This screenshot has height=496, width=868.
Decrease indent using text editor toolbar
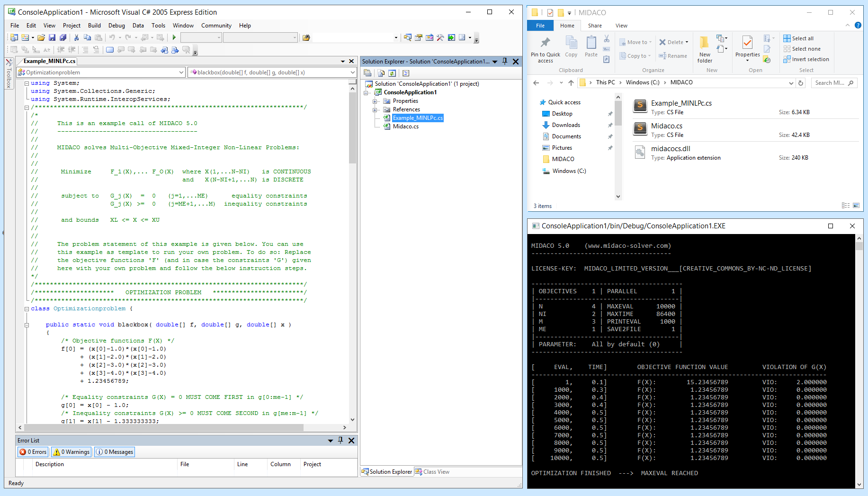point(61,50)
